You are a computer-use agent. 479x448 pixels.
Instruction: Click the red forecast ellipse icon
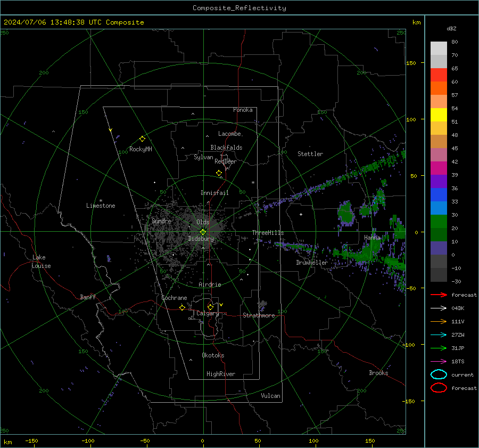pyautogui.click(x=439, y=388)
